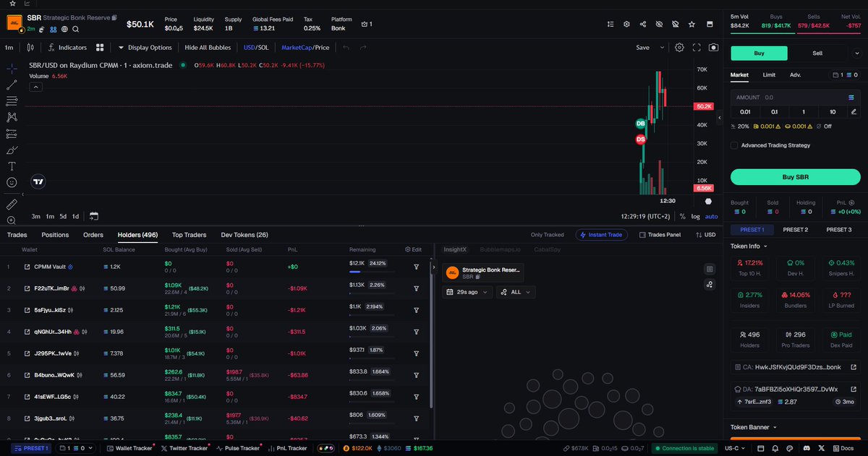Screen dimensions: 868x456
Task: Add SBR to favorites with star icon
Action: tap(692, 24)
